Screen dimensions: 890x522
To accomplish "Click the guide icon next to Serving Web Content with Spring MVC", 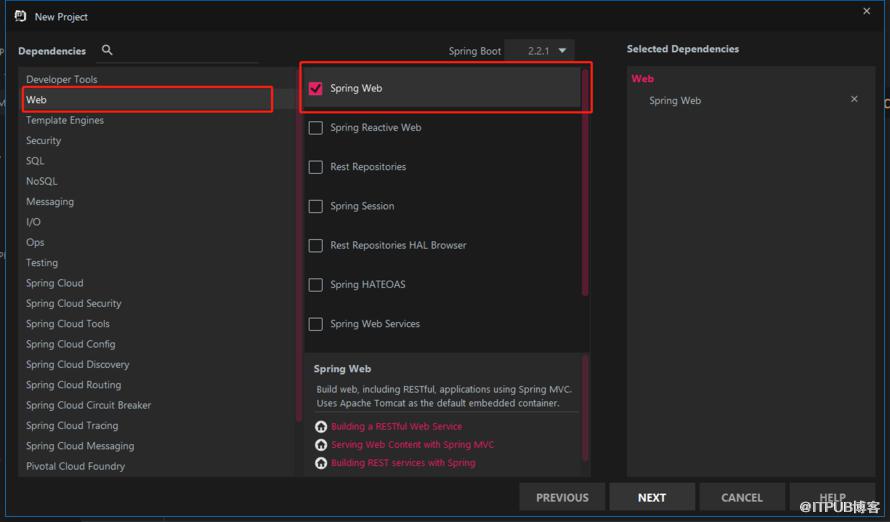I will pos(321,444).
